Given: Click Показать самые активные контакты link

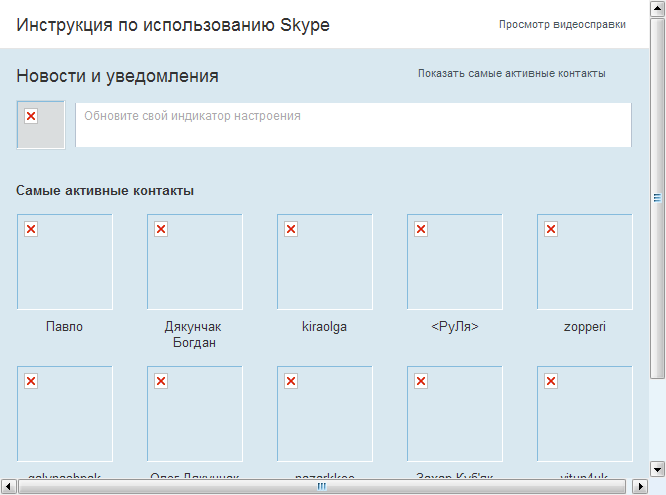Looking at the screenshot, I should point(511,73).
